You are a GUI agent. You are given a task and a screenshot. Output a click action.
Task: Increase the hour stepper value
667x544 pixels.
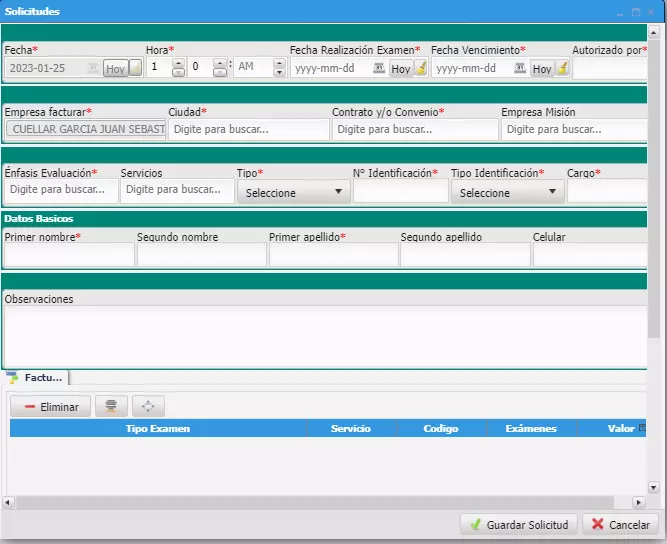pyautogui.click(x=178, y=63)
